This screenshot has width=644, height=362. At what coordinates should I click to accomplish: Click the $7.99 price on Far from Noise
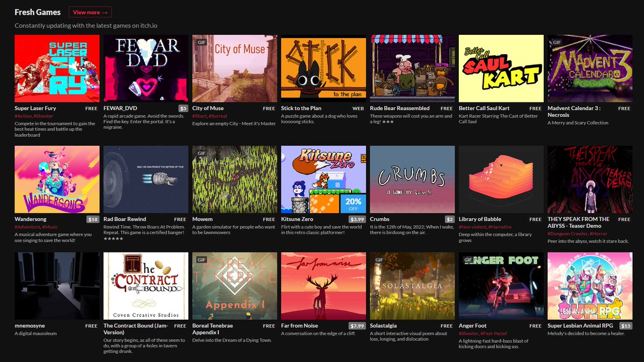(x=357, y=326)
